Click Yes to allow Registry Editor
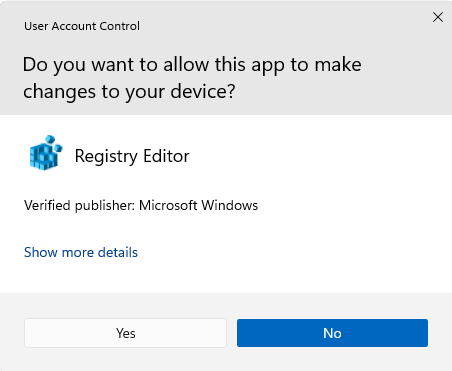The height and width of the screenshot is (371, 452). (125, 333)
